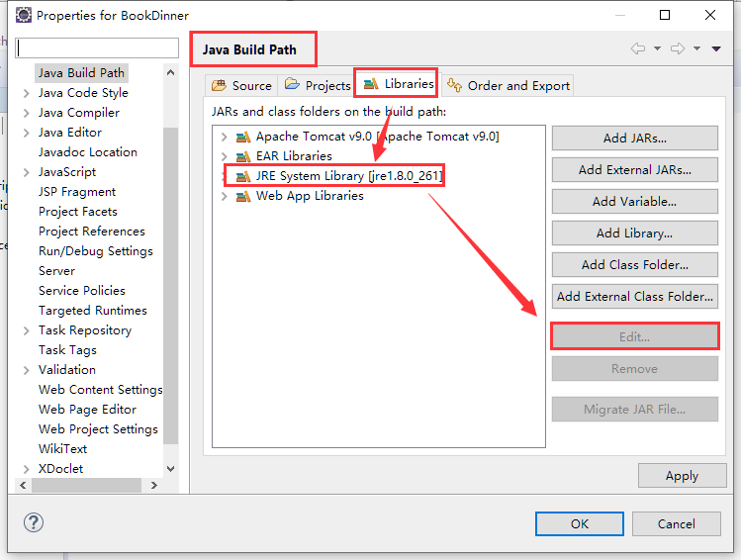Click tree horizontal scrollbar right arrow
The width and height of the screenshot is (741, 560).
point(153,486)
